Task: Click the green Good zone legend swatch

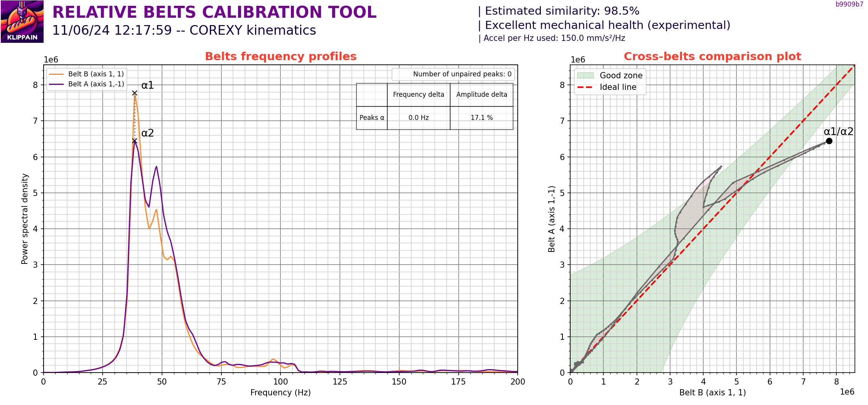Action: [585, 76]
